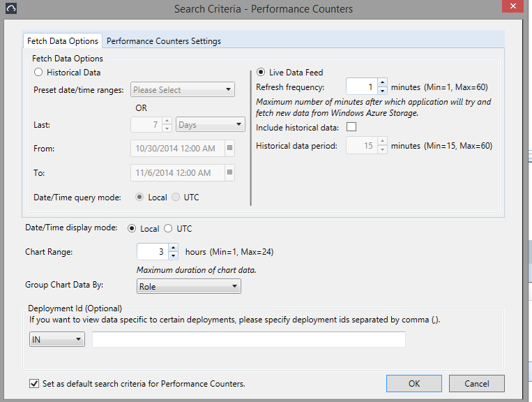Decrease the Chart Range hours
The width and height of the screenshot is (532, 402).
click(x=174, y=255)
